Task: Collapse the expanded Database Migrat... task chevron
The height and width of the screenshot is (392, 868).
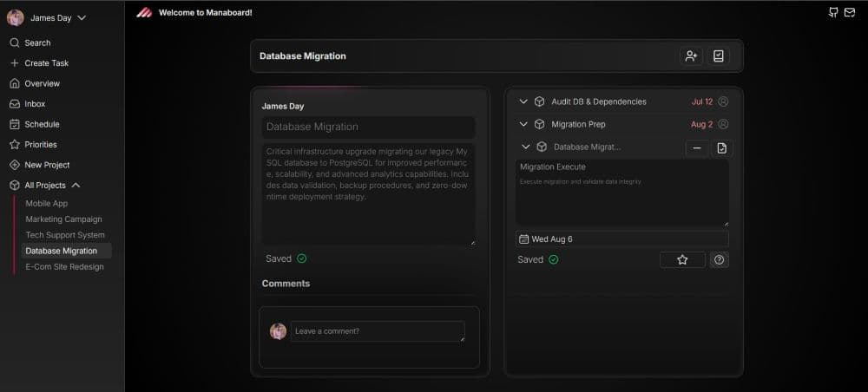Action: pos(526,147)
